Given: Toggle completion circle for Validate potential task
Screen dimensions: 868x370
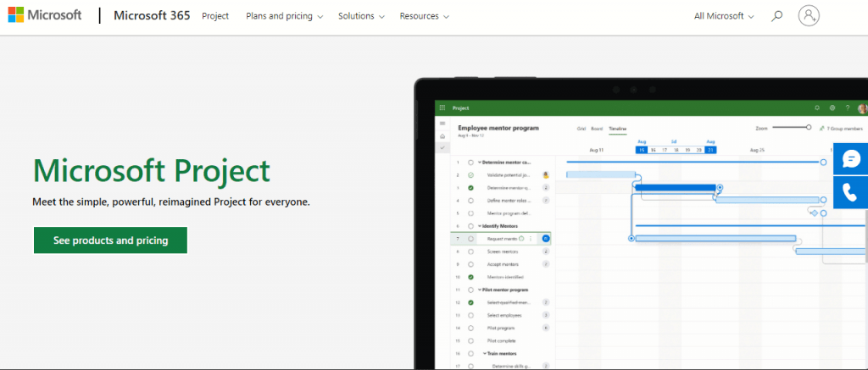Looking at the screenshot, I should pyautogui.click(x=470, y=175).
